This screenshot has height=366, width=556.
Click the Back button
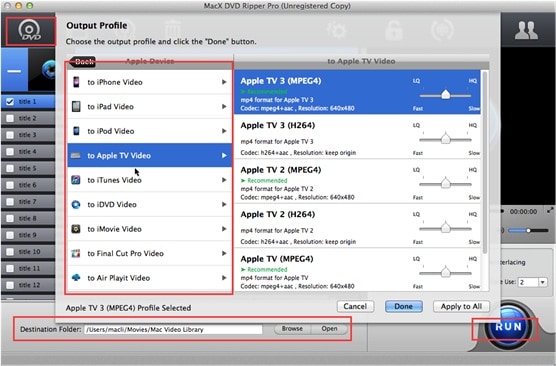tap(83, 61)
